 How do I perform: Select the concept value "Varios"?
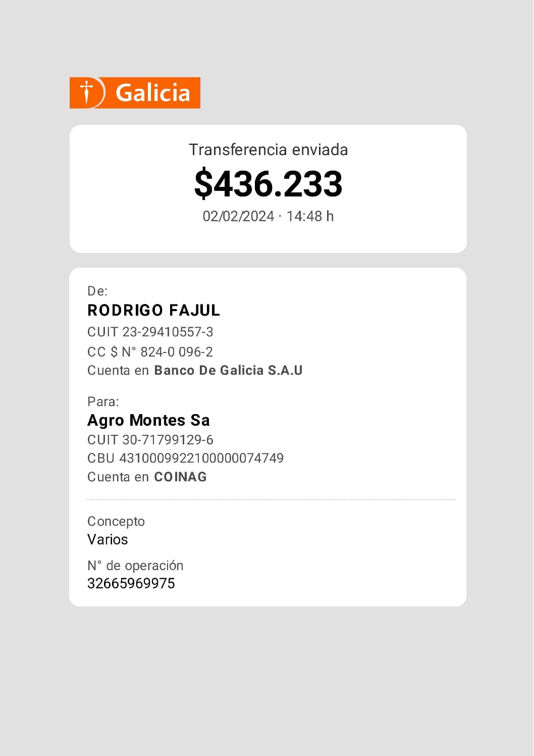pyautogui.click(x=108, y=539)
